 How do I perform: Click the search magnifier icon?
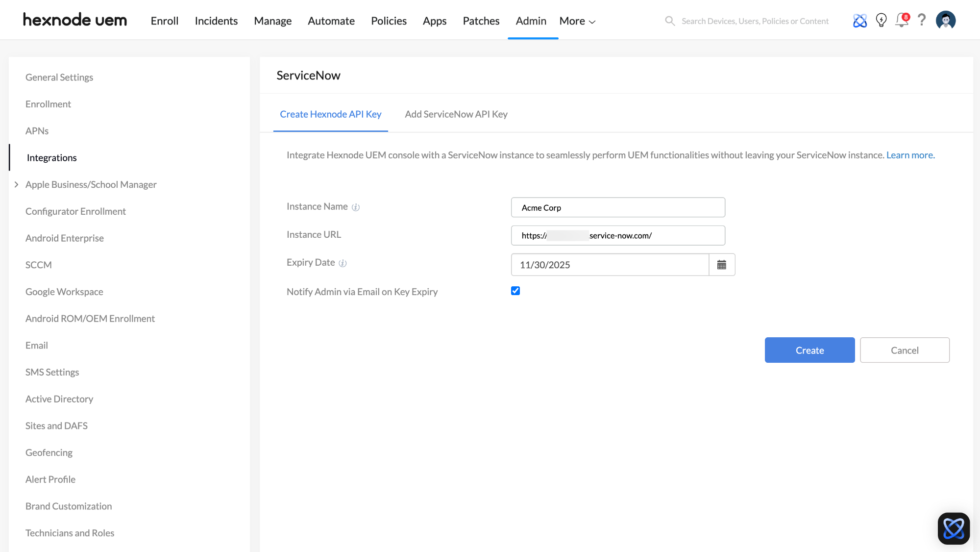pyautogui.click(x=669, y=21)
